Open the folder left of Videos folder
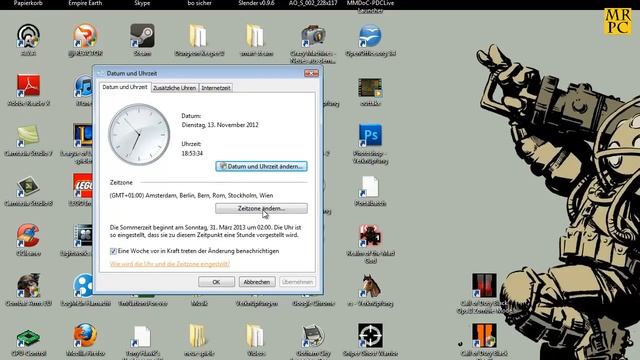 [x=198, y=336]
